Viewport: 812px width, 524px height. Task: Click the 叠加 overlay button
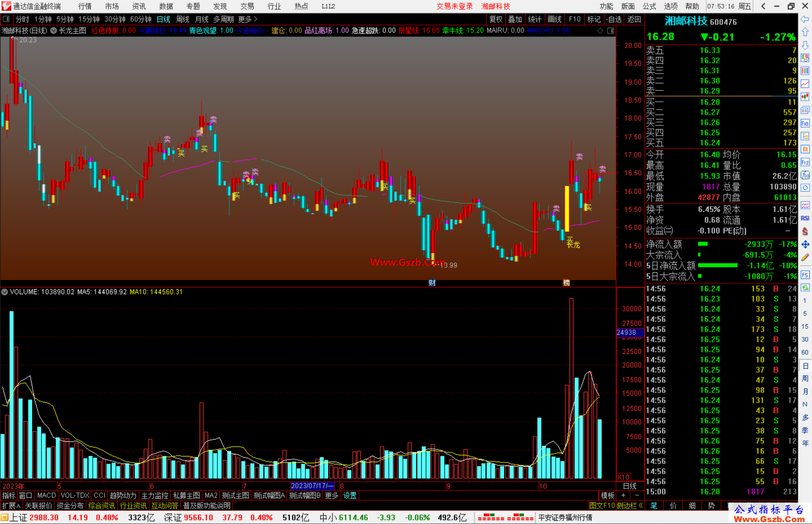(x=515, y=19)
